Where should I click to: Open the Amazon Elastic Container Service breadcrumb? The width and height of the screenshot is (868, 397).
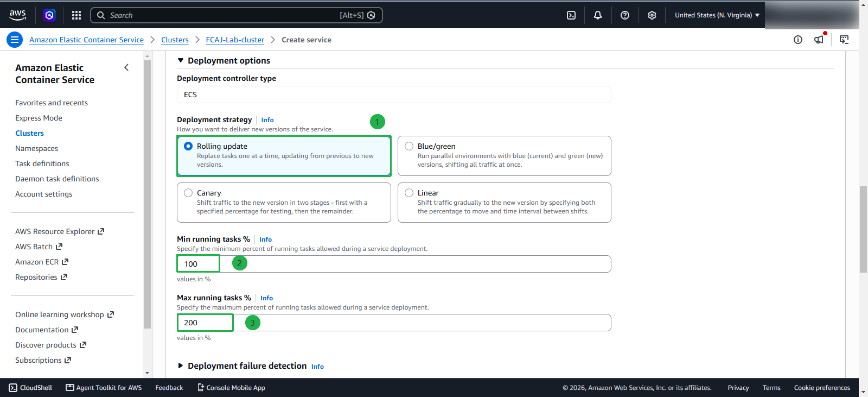tap(87, 40)
